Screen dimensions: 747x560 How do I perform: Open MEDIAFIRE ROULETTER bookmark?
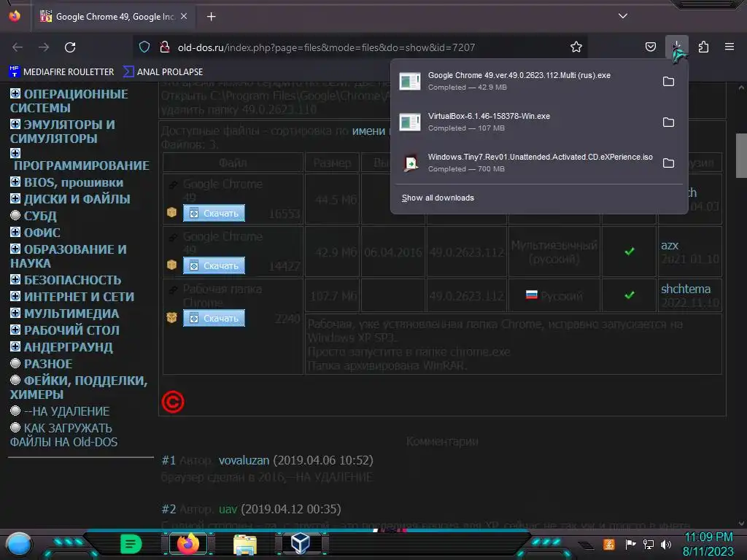61,72
